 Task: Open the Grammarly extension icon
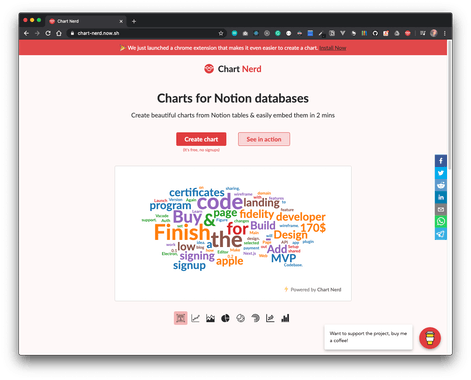pos(278,33)
